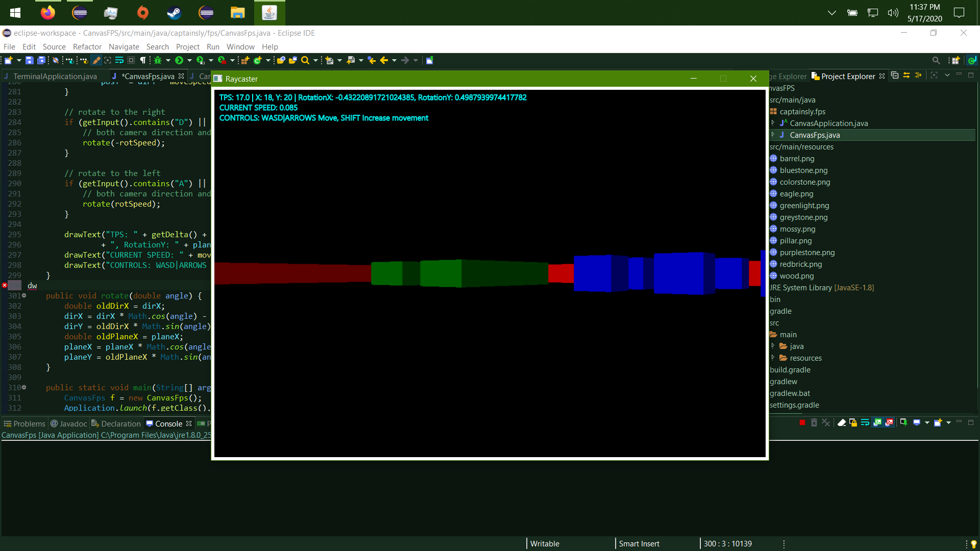980x551 pixels.
Task: Open the Run configurations dropdown
Action: coord(189,60)
